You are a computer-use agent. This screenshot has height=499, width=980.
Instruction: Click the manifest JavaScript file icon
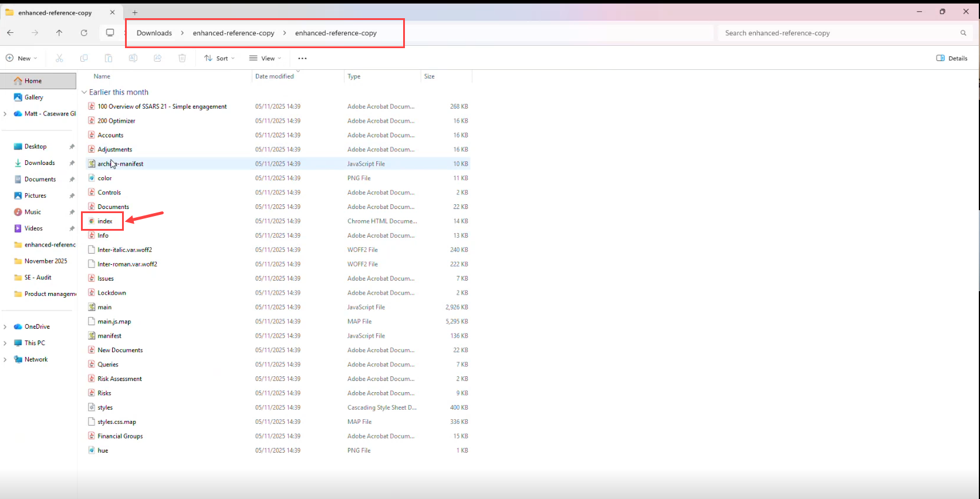coord(92,336)
